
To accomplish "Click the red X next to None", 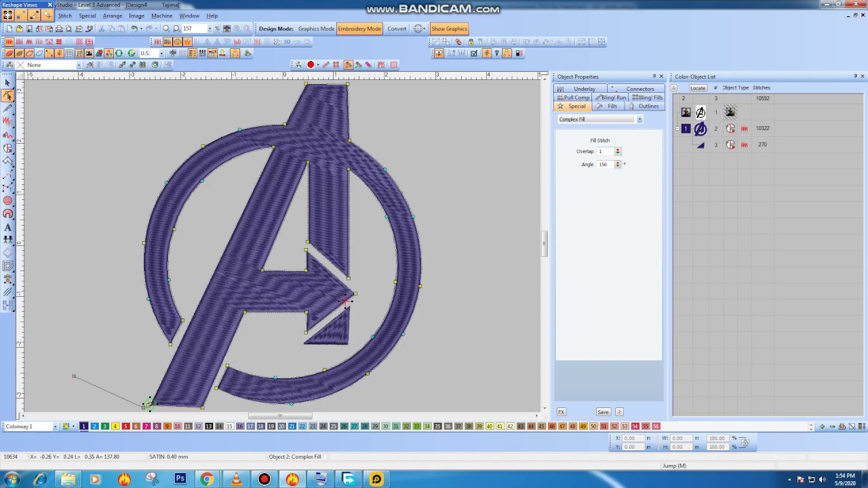I will tap(20, 64).
